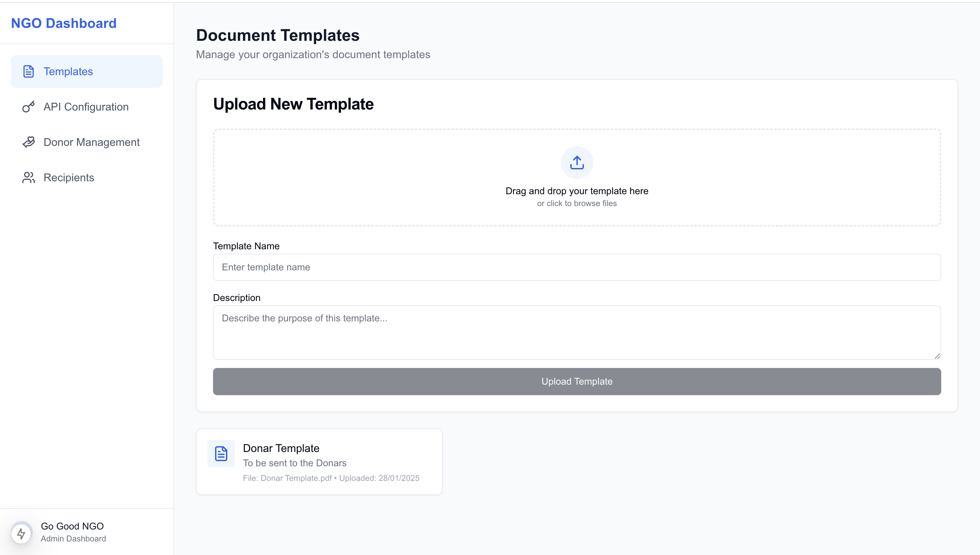Click the Donor Management hand-heart icon
This screenshot has height=555, width=980.
[x=29, y=142]
